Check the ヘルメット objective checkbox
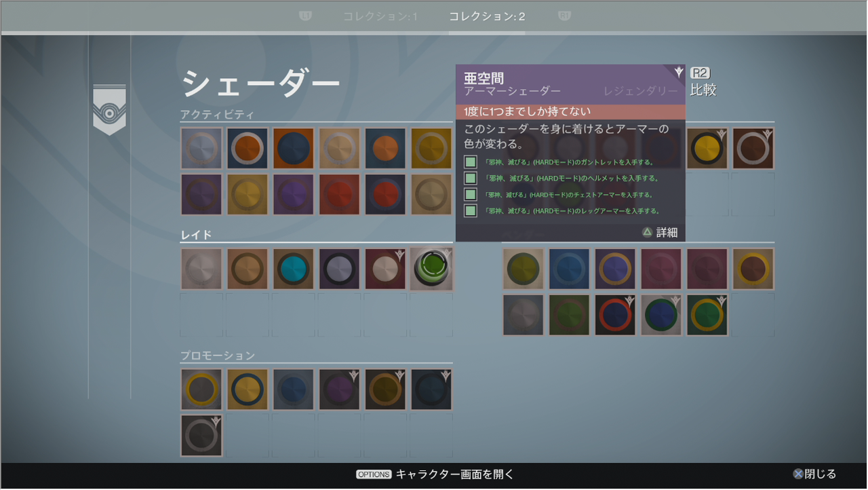868x490 pixels. pyautogui.click(x=471, y=178)
